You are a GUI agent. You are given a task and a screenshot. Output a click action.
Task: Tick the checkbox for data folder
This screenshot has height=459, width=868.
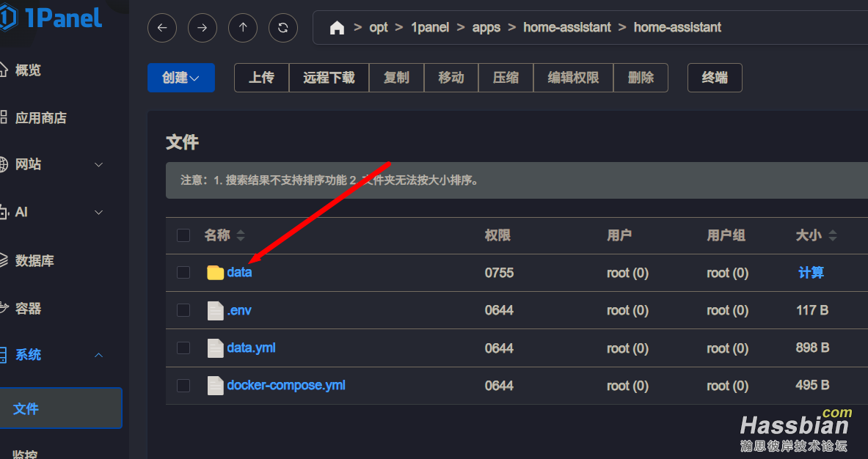(x=183, y=273)
